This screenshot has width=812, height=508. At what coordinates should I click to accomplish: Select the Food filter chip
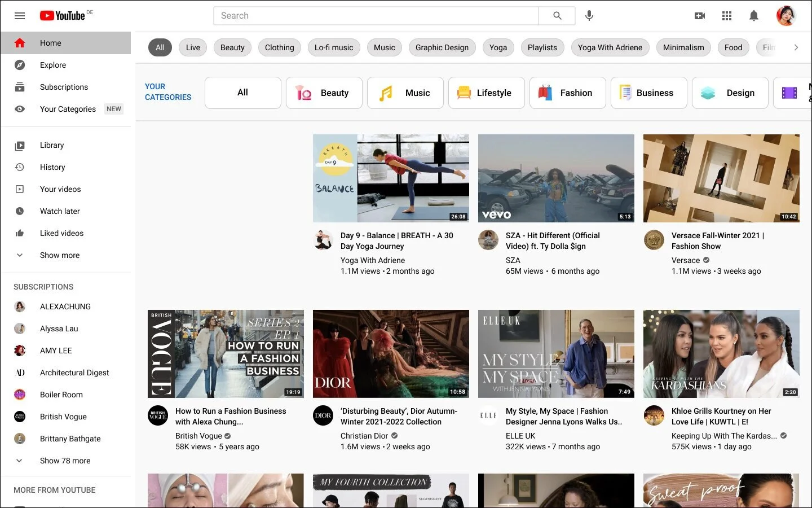click(x=733, y=47)
